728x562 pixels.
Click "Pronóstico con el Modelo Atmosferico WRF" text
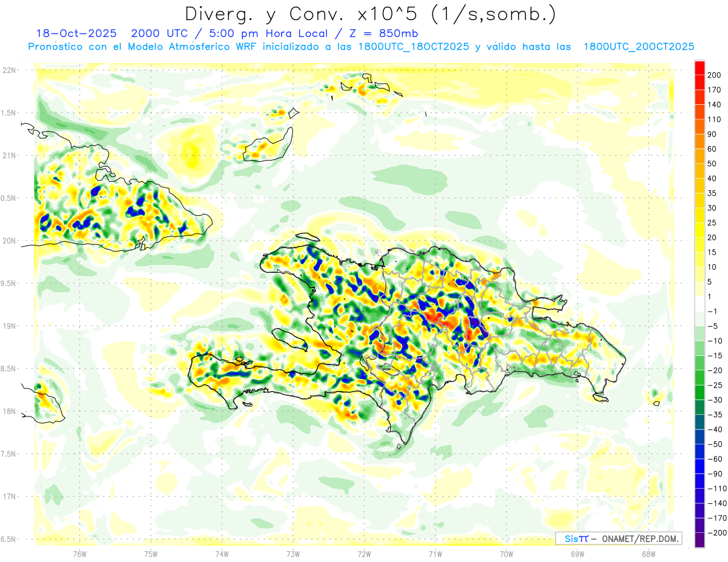coord(143,47)
